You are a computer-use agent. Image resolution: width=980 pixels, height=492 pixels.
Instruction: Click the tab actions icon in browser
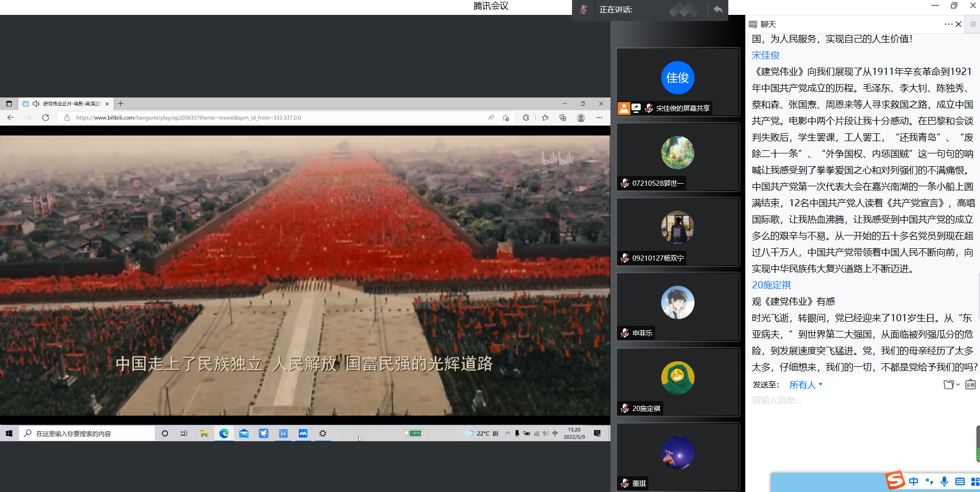(9, 104)
